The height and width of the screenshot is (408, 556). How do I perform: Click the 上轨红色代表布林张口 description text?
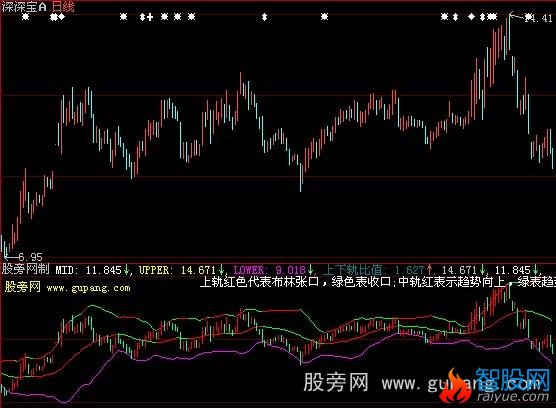[x=260, y=282]
